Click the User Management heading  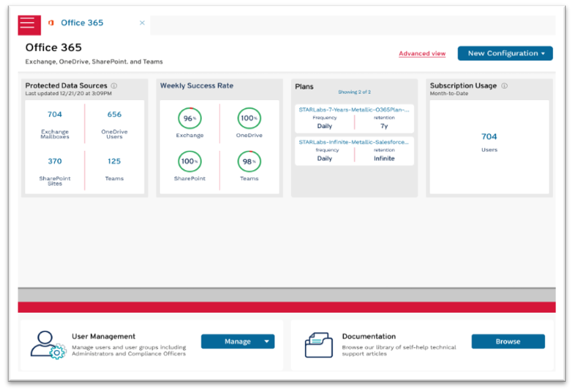104,336
